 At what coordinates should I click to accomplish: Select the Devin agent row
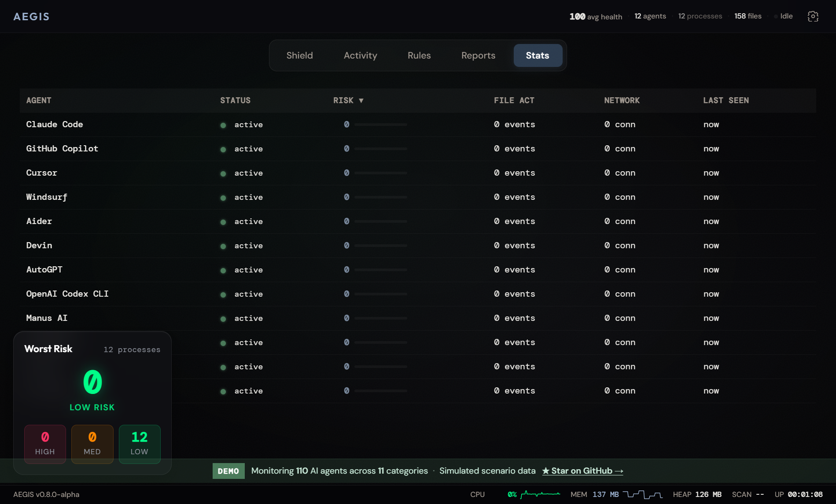click(x=418, y=246)
